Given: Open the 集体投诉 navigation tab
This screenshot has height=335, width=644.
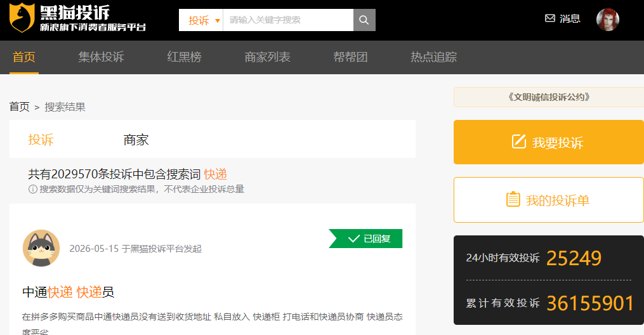Looking at the screenshot, I should [x=101, y=57].
